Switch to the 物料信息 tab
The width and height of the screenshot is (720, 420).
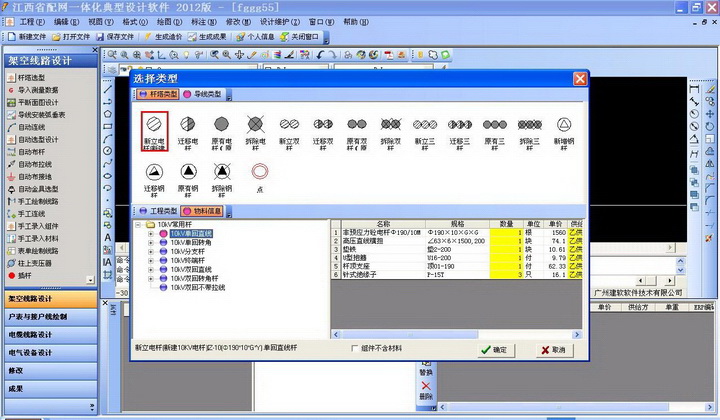(x=202, y=211)
